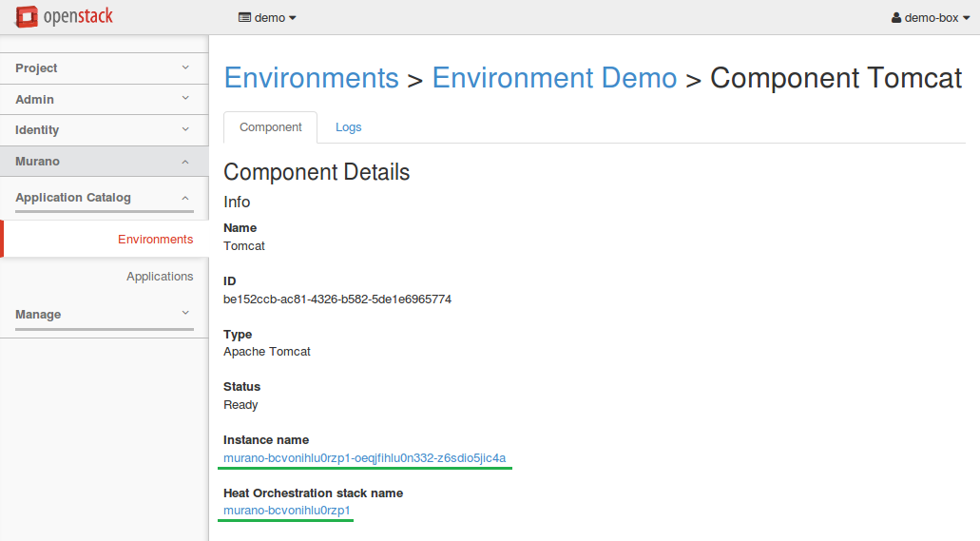Collapse the Murano section chevron
The image size is (980, 541).
tap(185, 162)
